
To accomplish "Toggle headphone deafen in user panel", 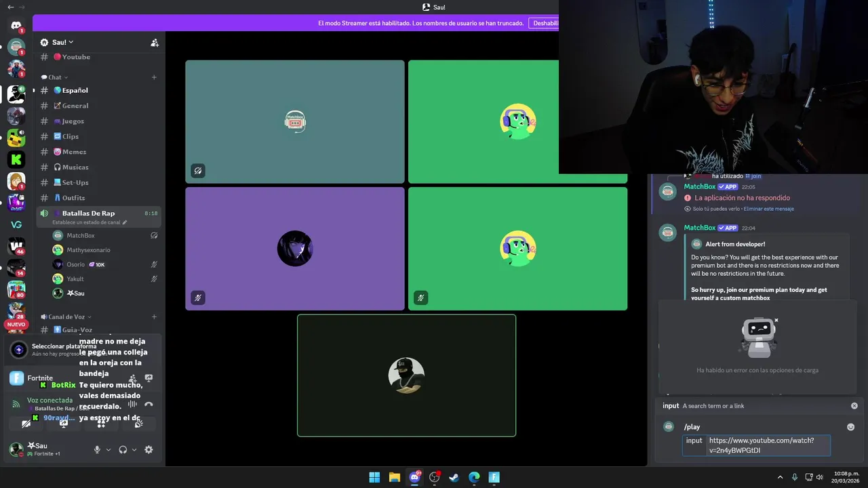I will point(123,449).
